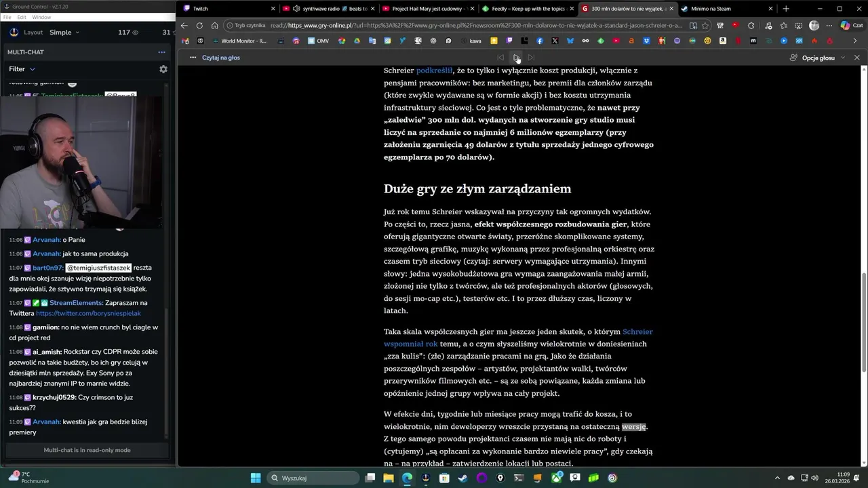The height and width of the screenshot is (488, 868).
Task: Click username bart0n97 in chat
Action: coord(47,268)
